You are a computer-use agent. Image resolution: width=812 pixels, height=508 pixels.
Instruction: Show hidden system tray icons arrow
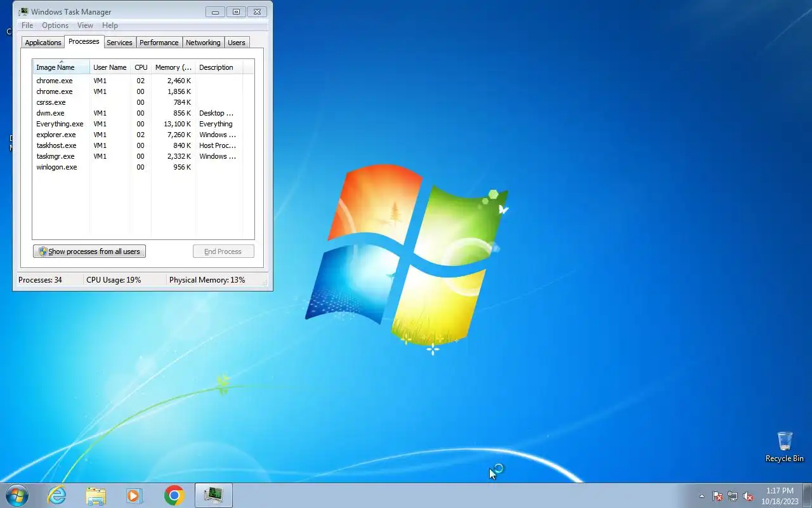(x=702, y=496)
